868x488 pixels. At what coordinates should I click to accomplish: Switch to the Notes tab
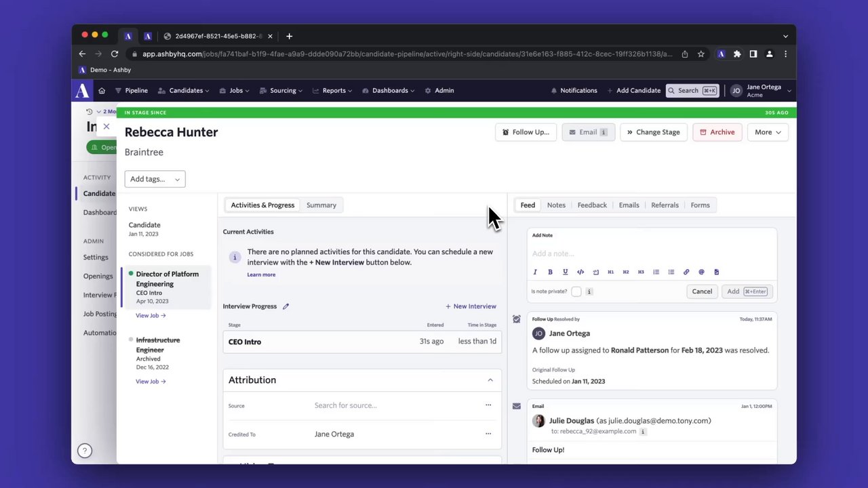coord(556,205)
